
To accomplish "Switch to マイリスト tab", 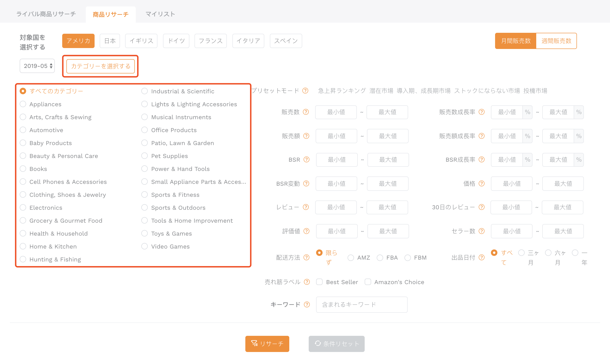I will pos(160,14).
